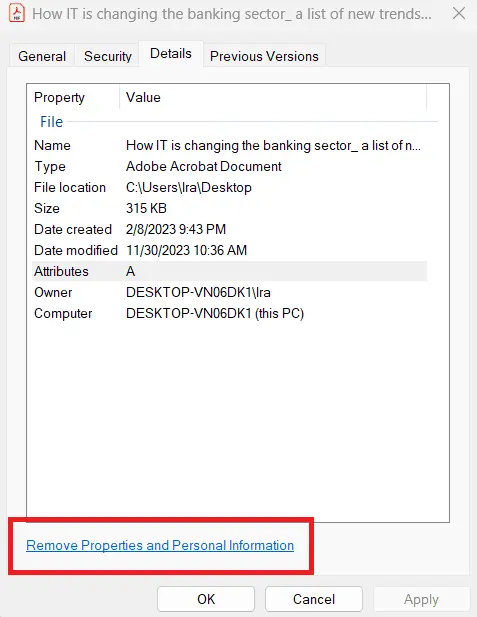Click the DESKTOP-VN06DK1 (this PC) value
The image size is (477, 617).
click(215, 314)
